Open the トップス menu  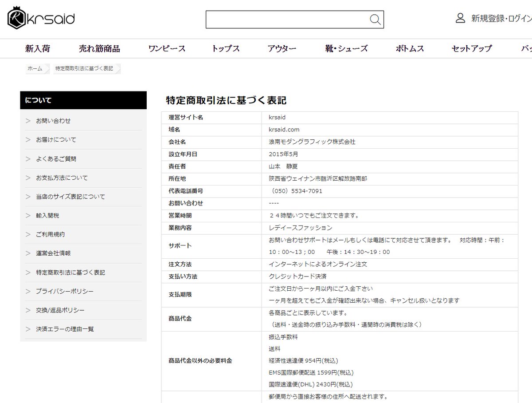tap(226, 48)
